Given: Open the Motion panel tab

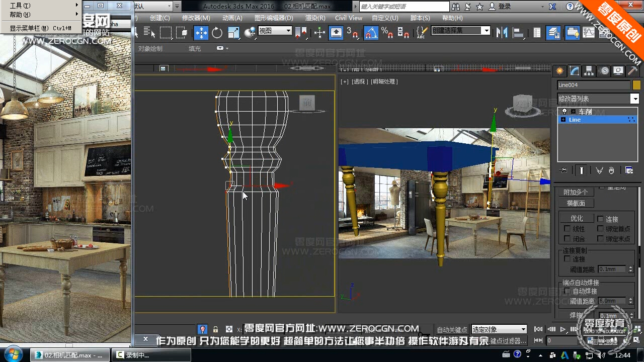Looking at the screenshot, I should [604, 71].
